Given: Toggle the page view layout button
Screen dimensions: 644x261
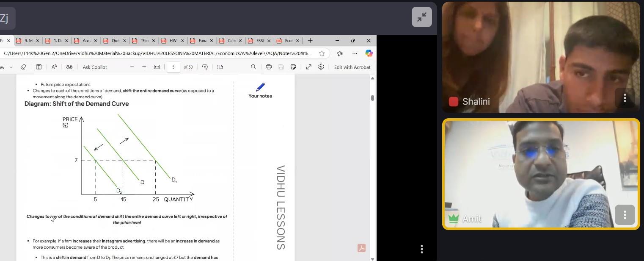Looking at the screenshot, I should tap(220, 67).
